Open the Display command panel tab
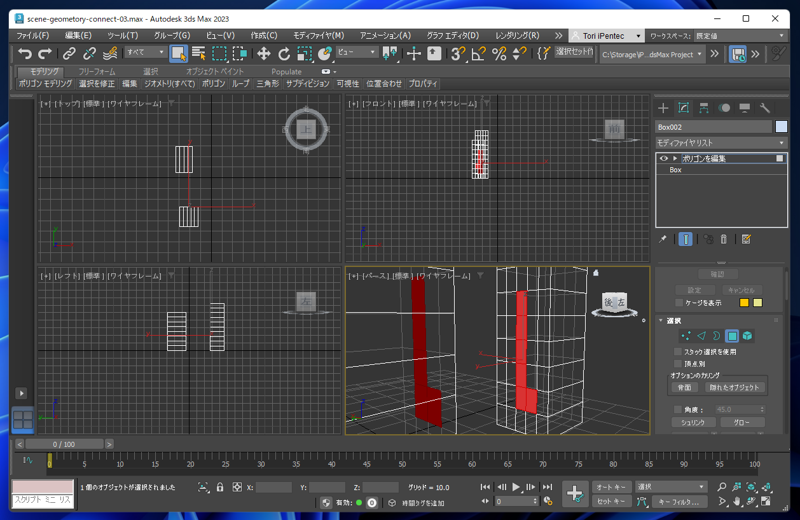Viewport: 800px width, 520px height. (x=744, y=108)
